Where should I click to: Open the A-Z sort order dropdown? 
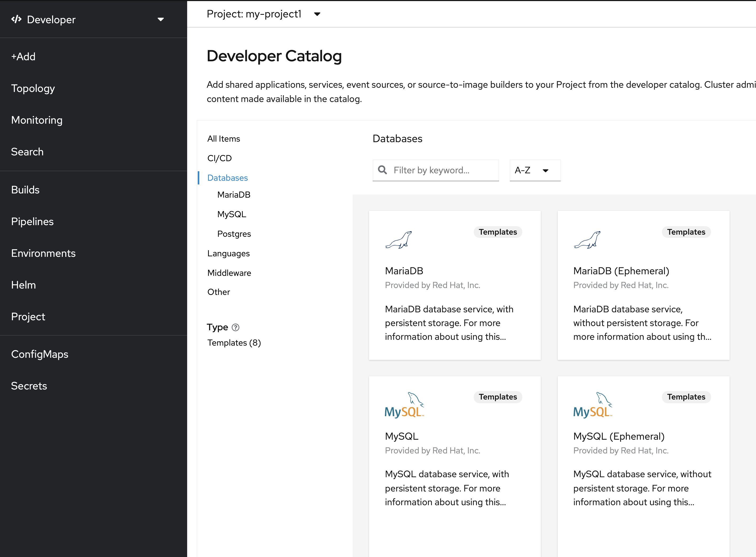point(531,170)
